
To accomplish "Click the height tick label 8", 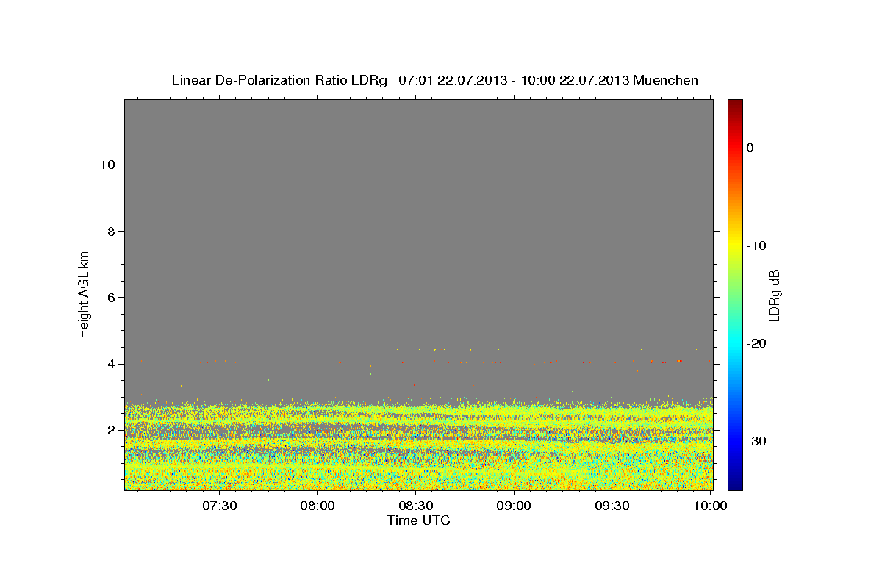I will click(112, 231).
